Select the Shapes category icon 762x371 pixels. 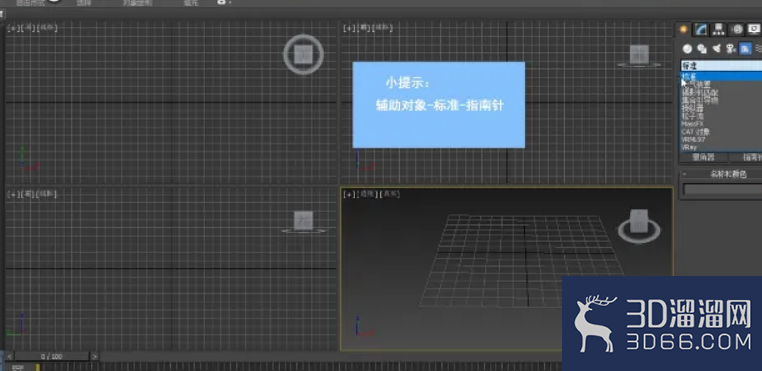point(702,49)
